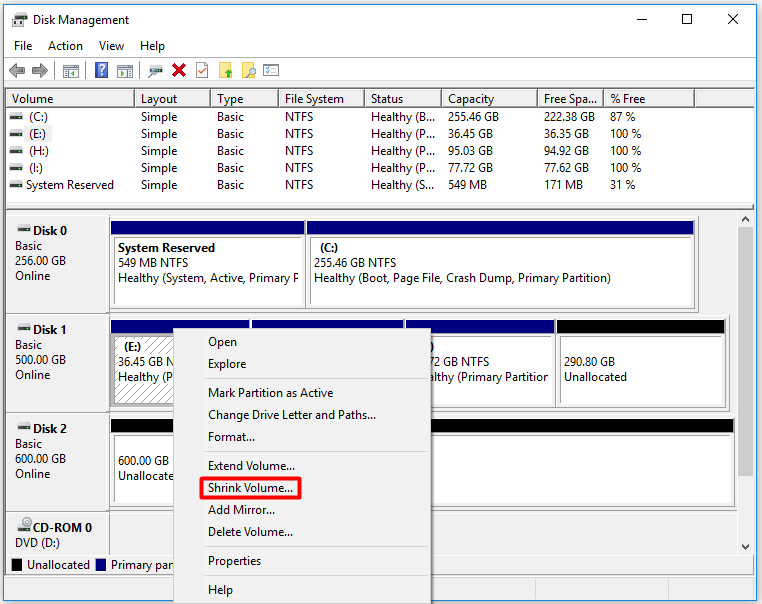Click the Back arrow toolbar button
Screen dimensions: 762x604
click(17, 70)
